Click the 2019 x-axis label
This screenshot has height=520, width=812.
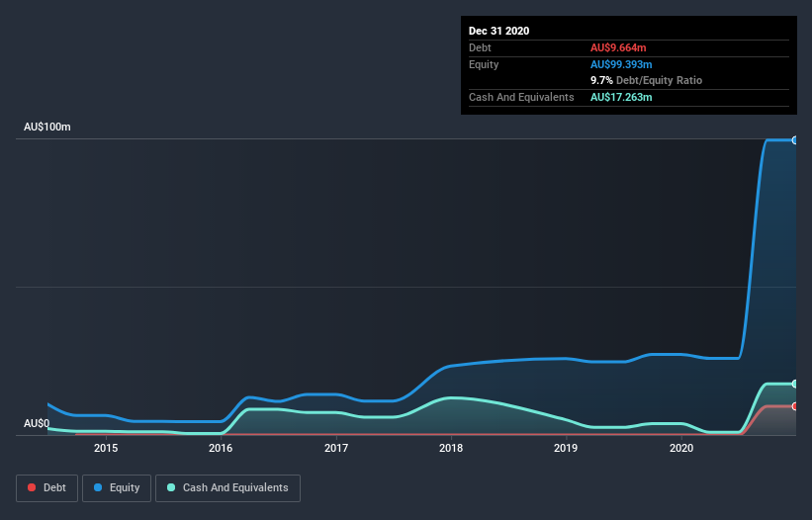[x=566, y=448]
